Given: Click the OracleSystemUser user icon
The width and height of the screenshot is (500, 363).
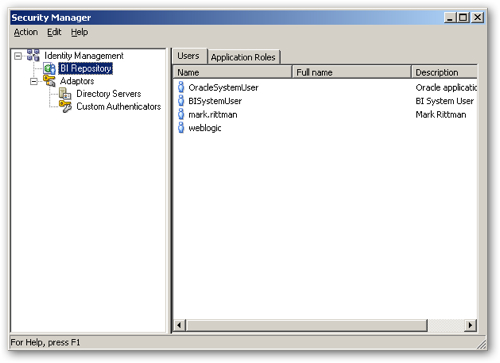Looking at the screenshot, I should click(181, 87).
